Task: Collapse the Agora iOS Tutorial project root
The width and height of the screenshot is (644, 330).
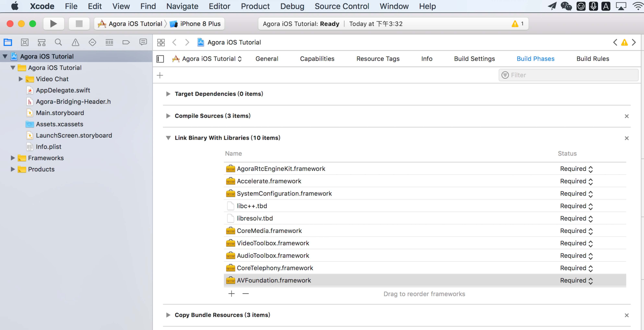Action: click(5, 57)
